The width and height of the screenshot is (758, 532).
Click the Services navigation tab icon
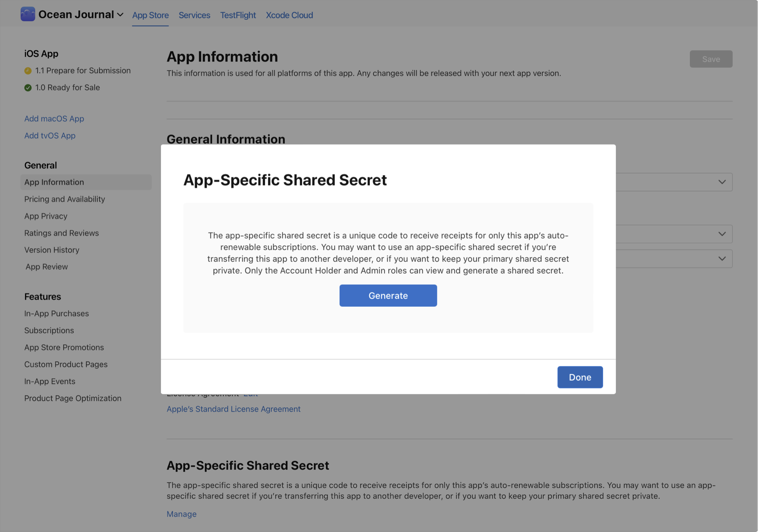(x=194, y=14)
